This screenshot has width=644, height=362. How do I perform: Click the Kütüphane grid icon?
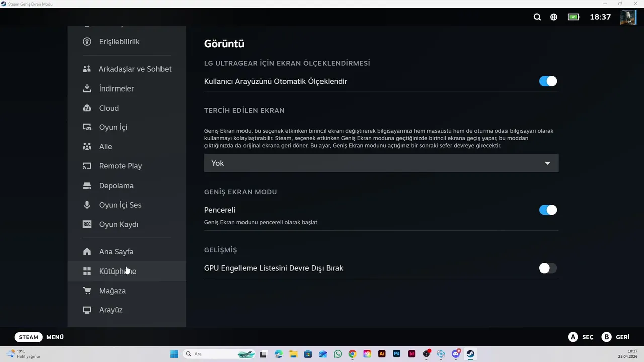click(x=87, y=271)
